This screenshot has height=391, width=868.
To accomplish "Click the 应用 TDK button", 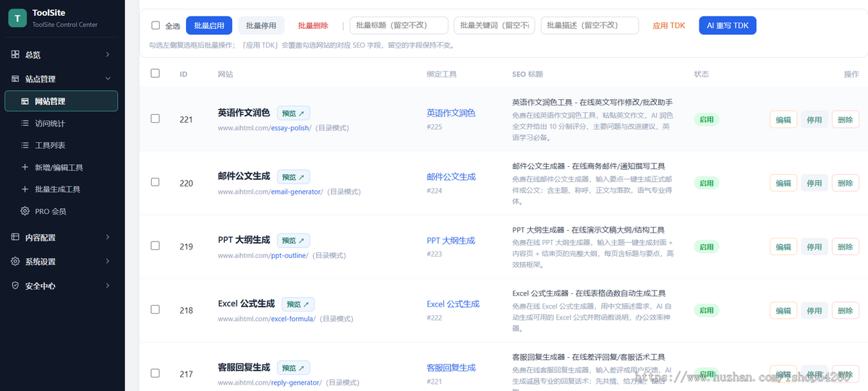I will pos(669,25).
